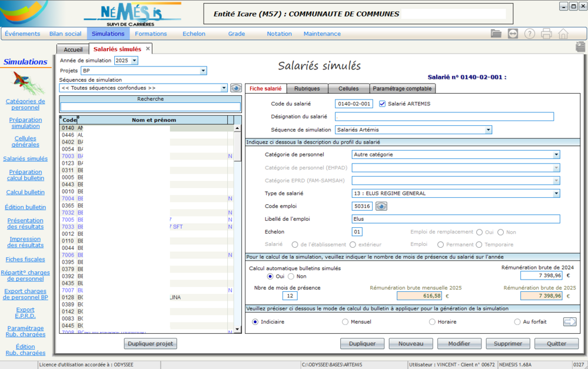This screenshot has width=588, height=369.
Task: Click the eye icon beside sequences dropdown
Action: 235,88
